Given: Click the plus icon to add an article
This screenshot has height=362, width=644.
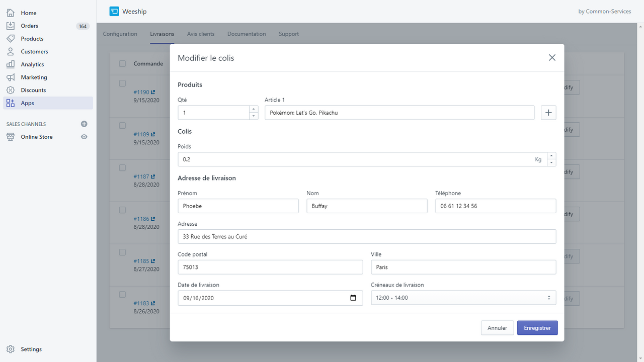Looking at the screenshot, I should click(548, 113).
